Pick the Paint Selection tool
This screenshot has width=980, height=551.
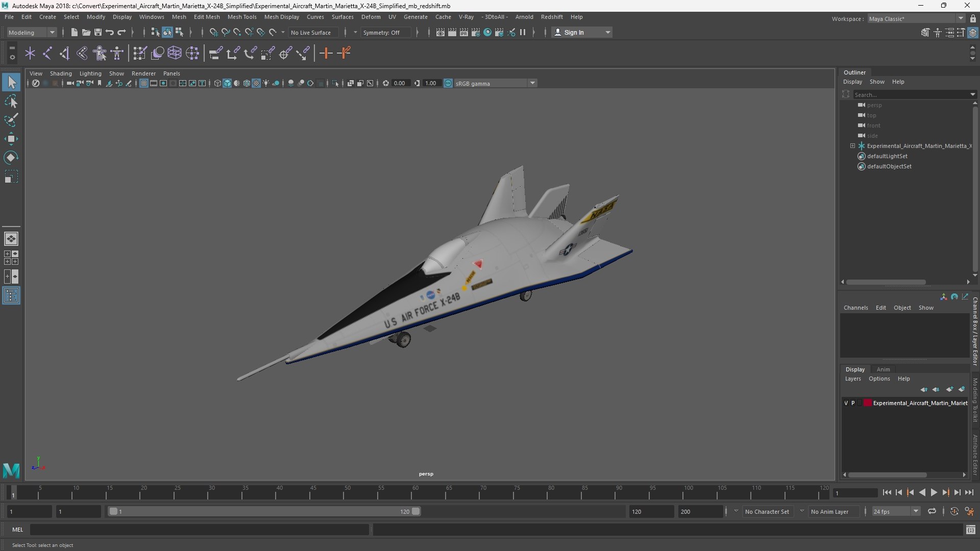point(11,120)
